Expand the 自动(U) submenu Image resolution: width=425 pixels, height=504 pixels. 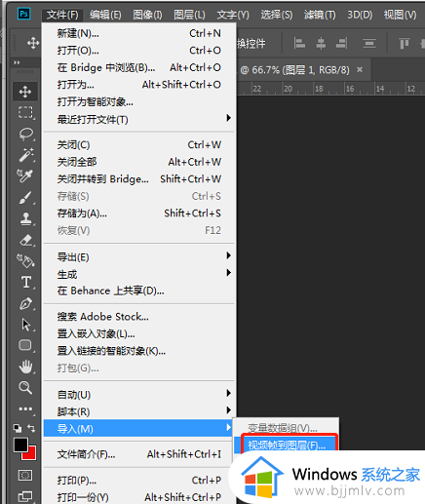(x=139, y=395)
